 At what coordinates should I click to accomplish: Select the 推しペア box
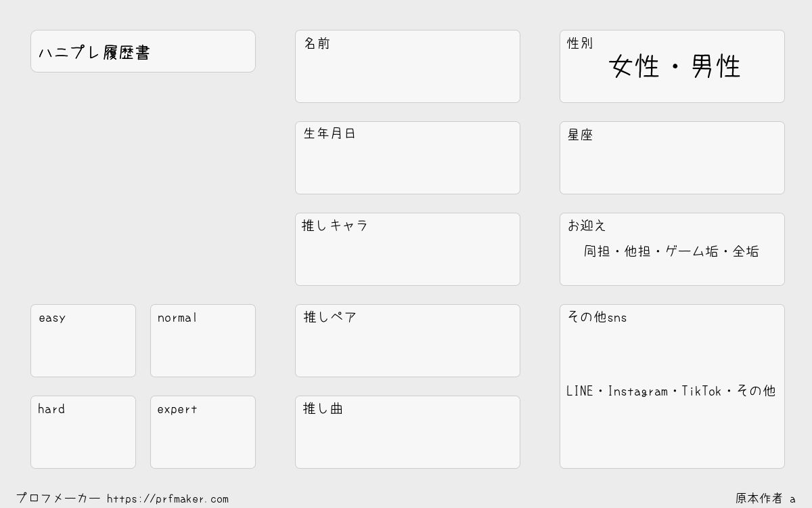[407, 341]
